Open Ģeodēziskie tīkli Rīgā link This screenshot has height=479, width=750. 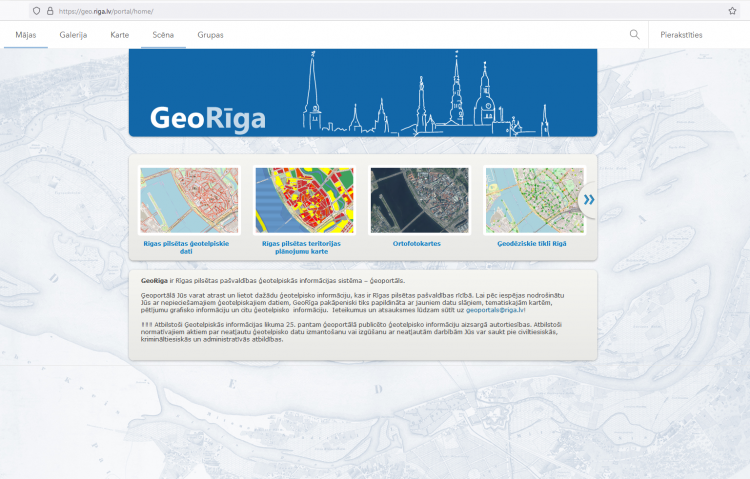pos(532,244)
